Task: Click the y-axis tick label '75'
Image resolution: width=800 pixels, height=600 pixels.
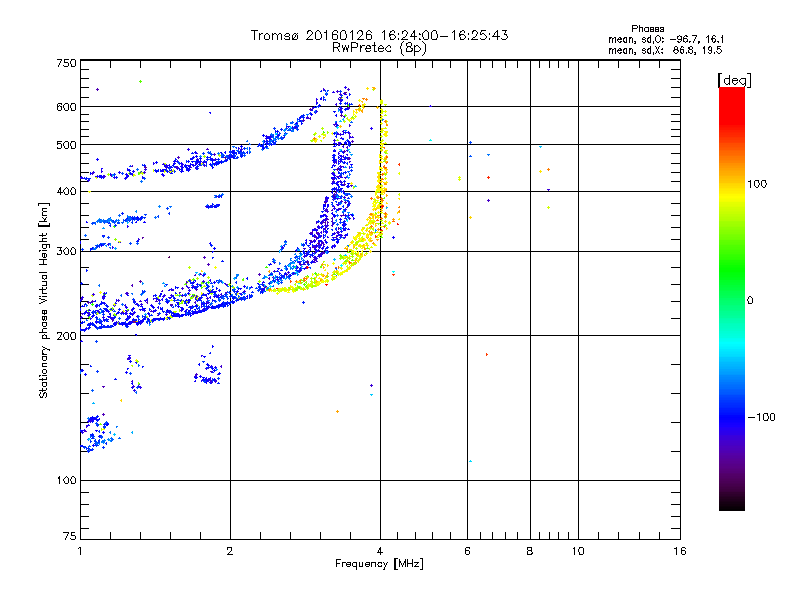Action: point(70,536)
